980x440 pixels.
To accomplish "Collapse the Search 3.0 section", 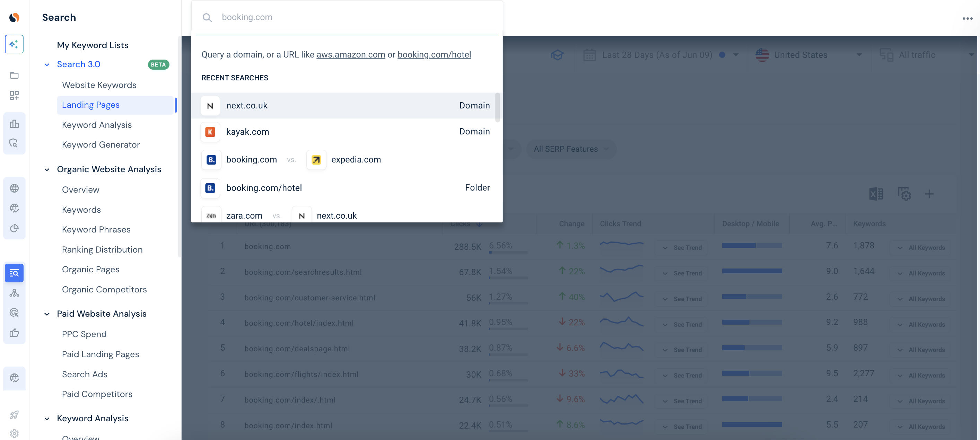I will (x=47, y=65).
